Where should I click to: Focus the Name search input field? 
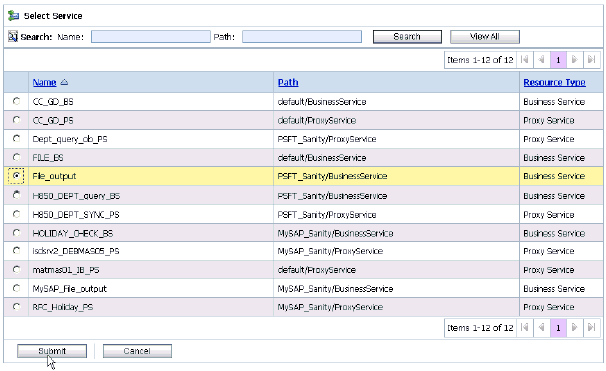pyautogui.click(x=151, y=37)
